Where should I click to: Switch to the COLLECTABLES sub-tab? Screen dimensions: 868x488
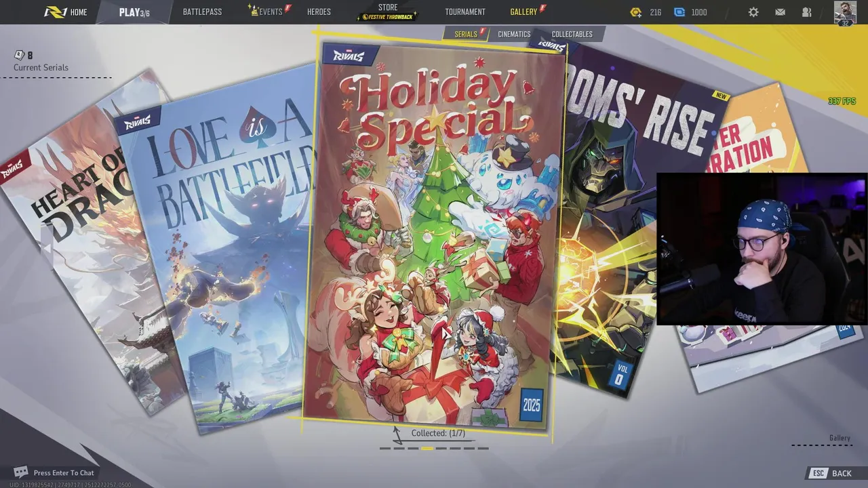click(572, 34)
